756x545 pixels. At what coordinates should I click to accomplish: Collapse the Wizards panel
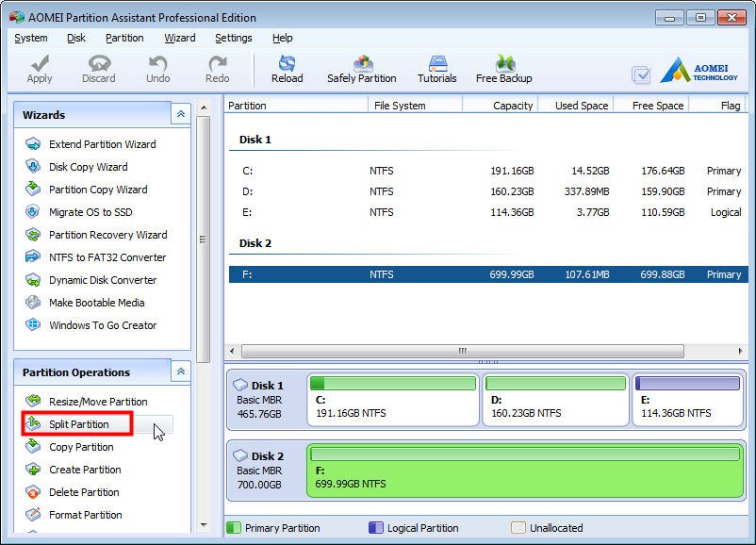click(x=181, y=114)
